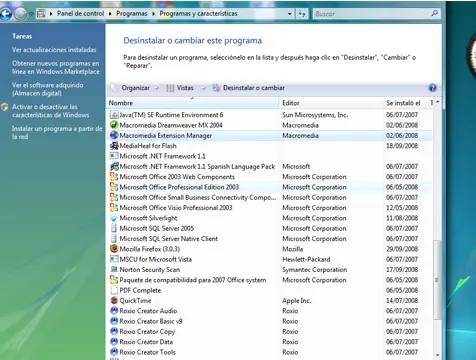
Task: Select the date 29/09/2008 cell
Action: (402, 249)
